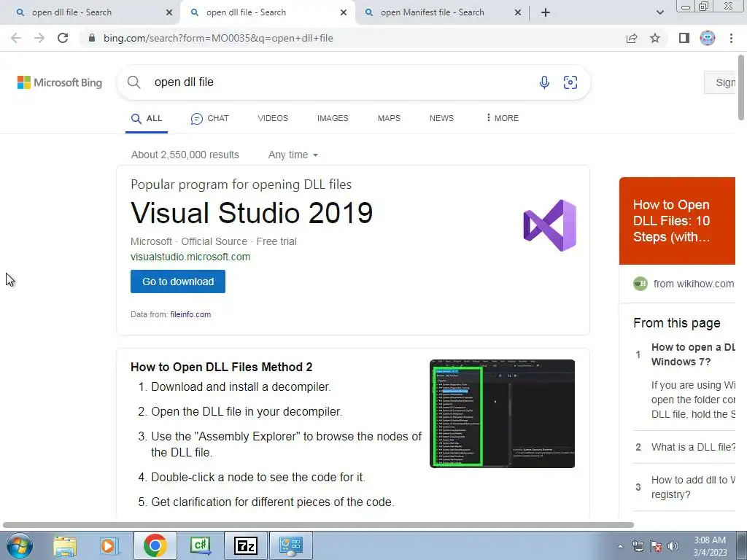Reload the Bing search page
The height and width of the screenshot is (560, 747).
tap(63, 38)
